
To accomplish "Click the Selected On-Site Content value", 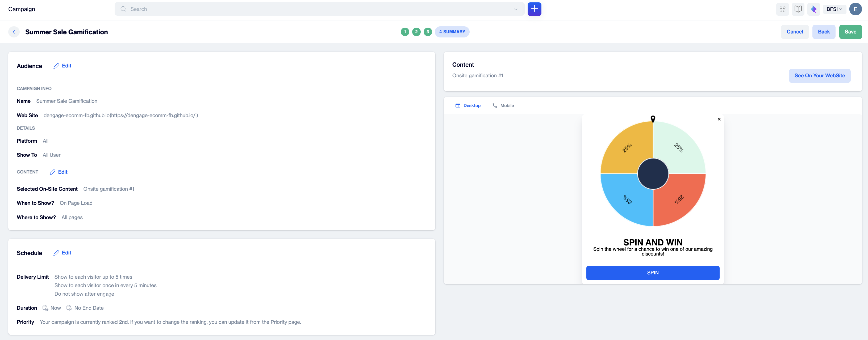I will (109, 189).
